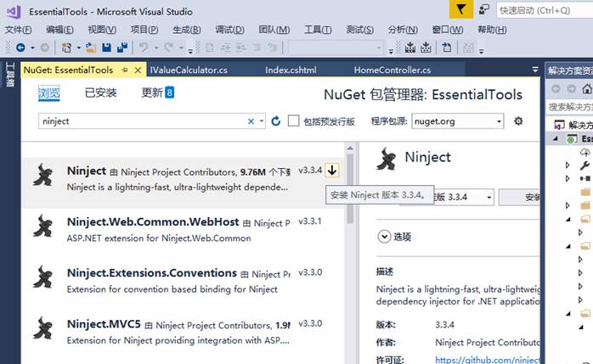Open the Navigate Backward history dropdown arrow
The height and width of the screenshot is (364, 593).
click(32, 48)
